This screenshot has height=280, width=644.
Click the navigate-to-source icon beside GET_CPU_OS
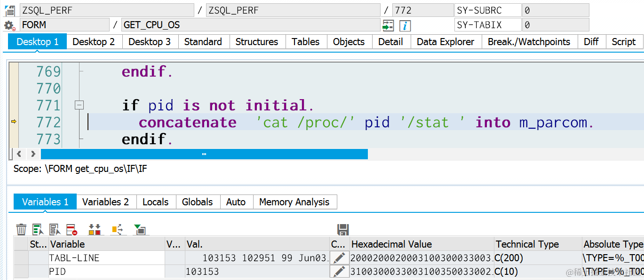(388, 25)
